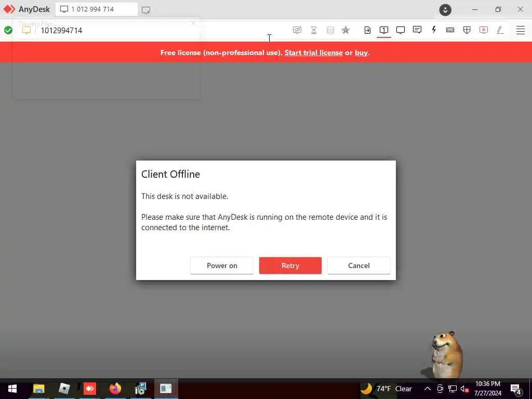Viewport: 532px width, 399px height.
Task: Click the AnyDesk taskbar icon
Action: tap(90, 389)
